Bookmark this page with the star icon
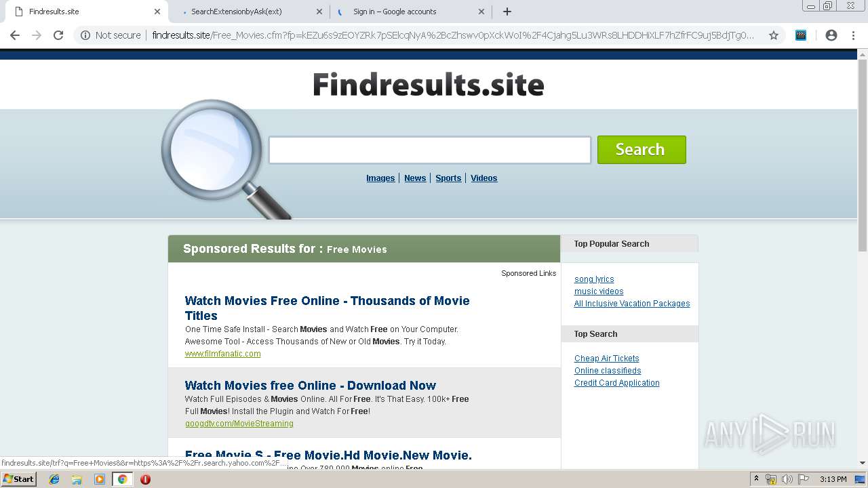The height and width of the screenshot is (488, 868). point(773,35)
